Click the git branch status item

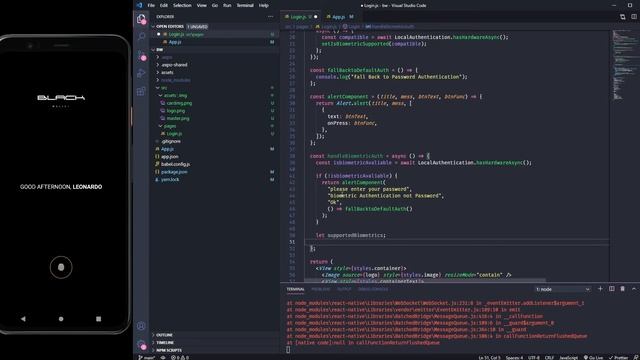pyautogui.click(x=147, y=358)
